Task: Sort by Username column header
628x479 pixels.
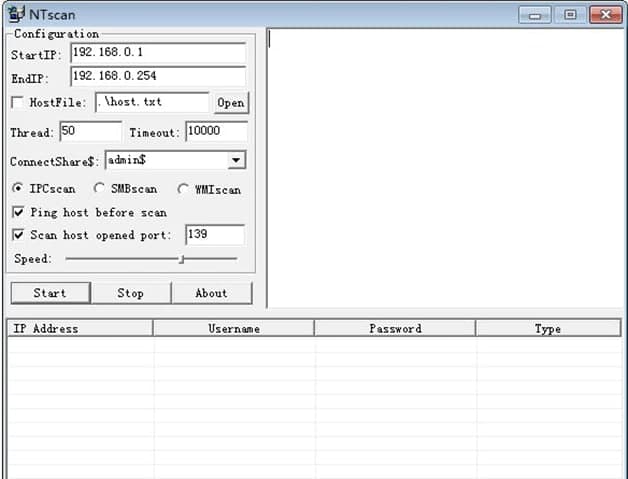Action: (x=233, y=328)
